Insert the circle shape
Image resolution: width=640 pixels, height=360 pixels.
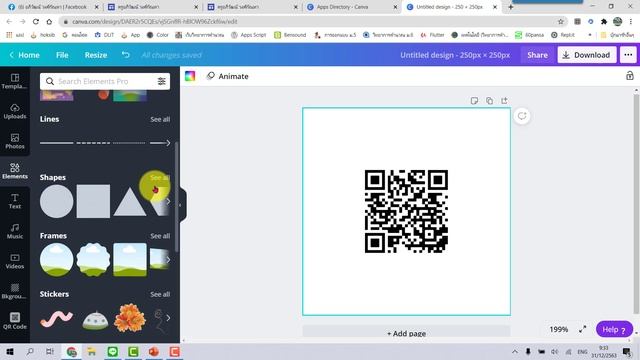[57, 201]
